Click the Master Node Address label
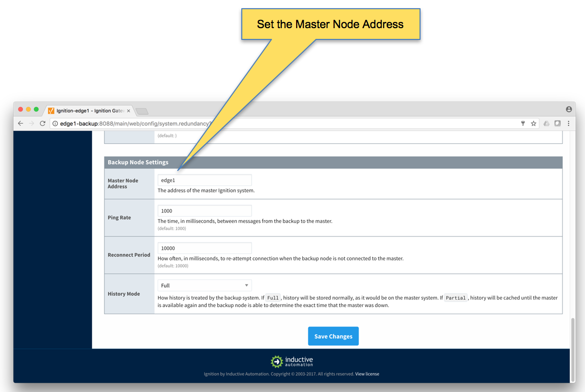Screen dimensions: 585x392 [123, 183]
